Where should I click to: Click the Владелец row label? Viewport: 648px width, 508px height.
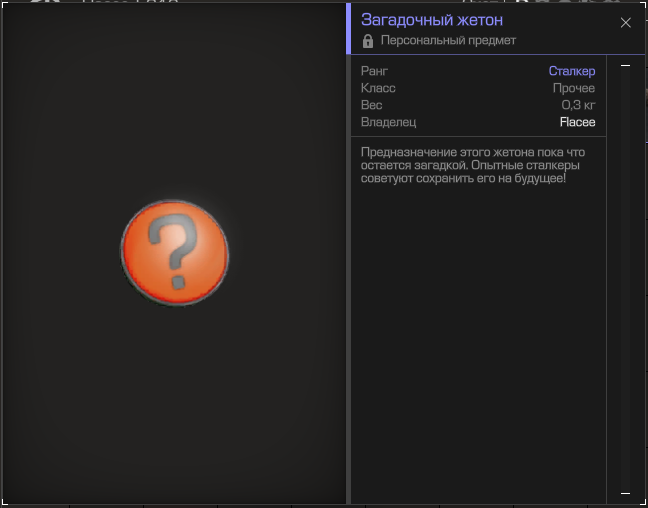coord(388,122)
